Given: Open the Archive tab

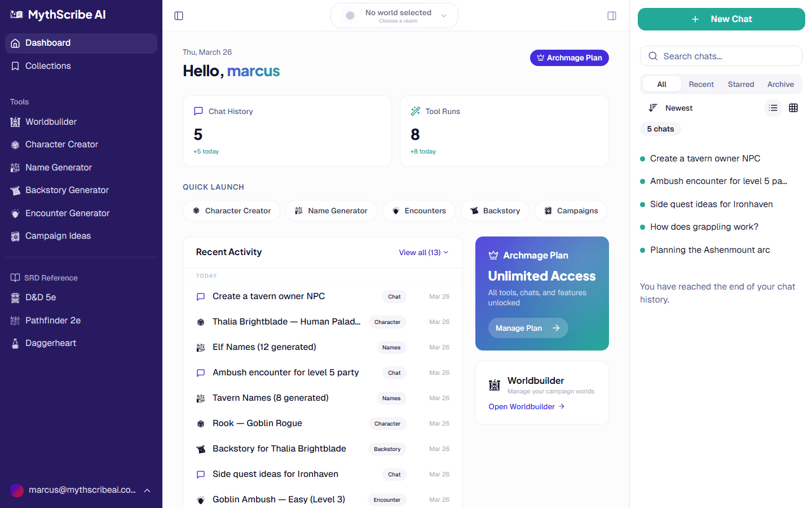Looking at the screenshot, I should tap(780, 84).
